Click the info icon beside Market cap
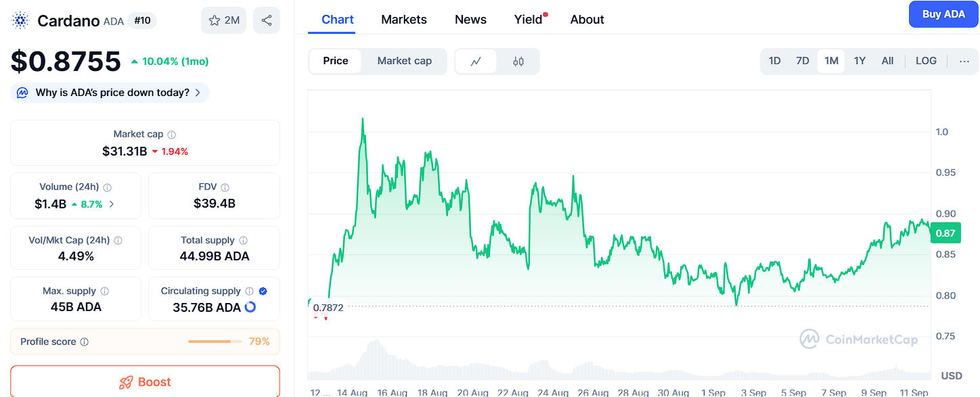980x397 pixels. click(172, 135)
